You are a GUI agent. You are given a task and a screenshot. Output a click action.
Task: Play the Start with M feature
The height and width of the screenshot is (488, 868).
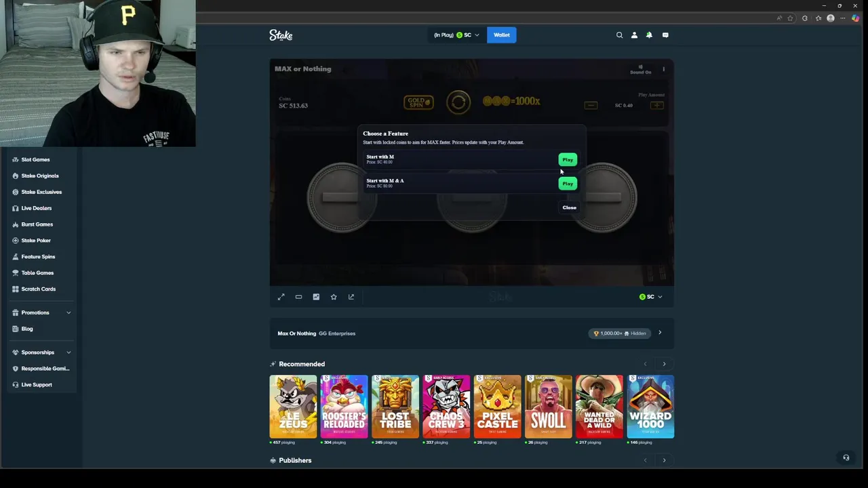click(568, 160)
